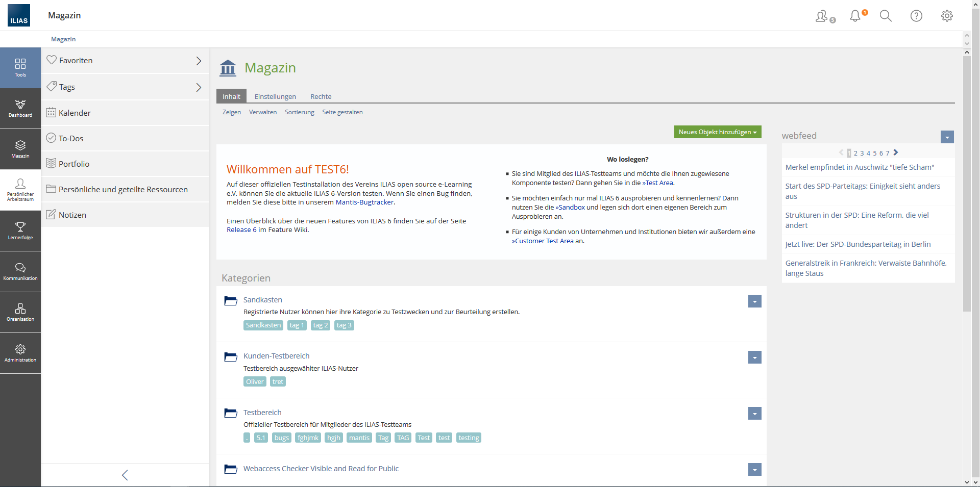Open the help question mark icon
The height and width of the screenshot is (487, 980).
(x=916, y=16)
